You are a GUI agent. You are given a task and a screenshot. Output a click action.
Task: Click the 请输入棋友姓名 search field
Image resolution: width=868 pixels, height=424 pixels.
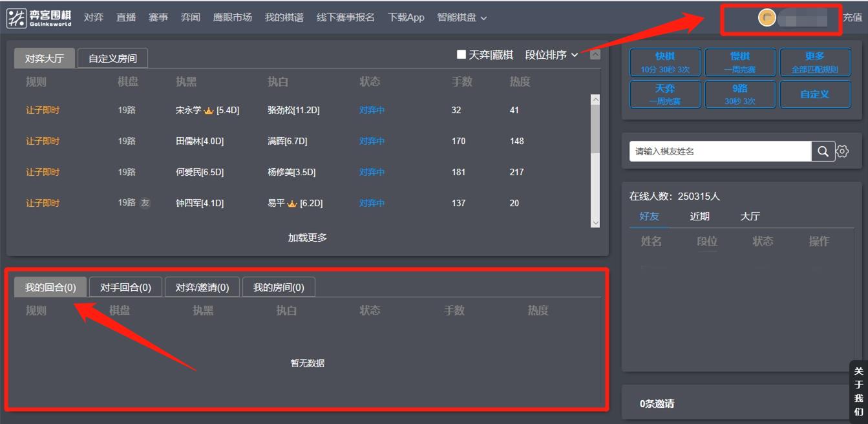point(720,151)
